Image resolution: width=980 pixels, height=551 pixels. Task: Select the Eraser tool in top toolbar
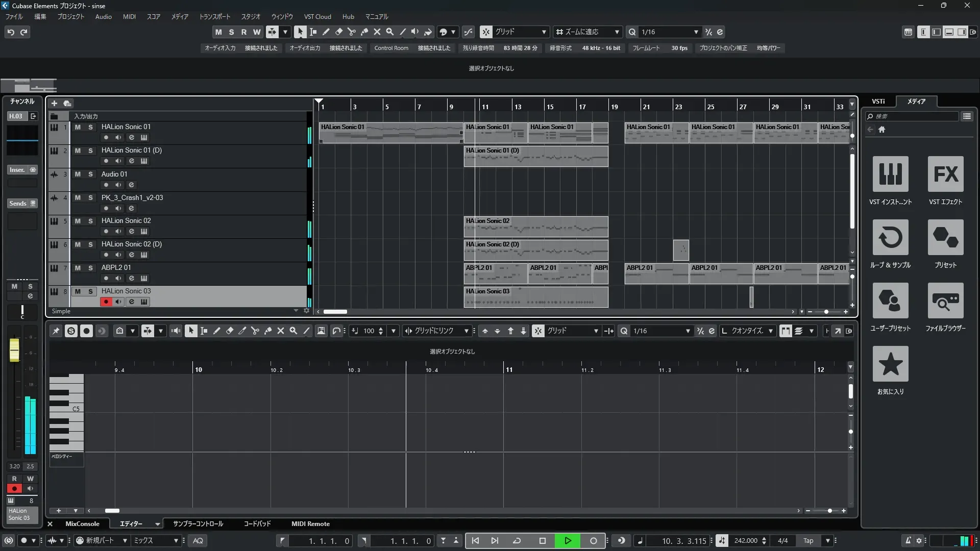(338, 32)
